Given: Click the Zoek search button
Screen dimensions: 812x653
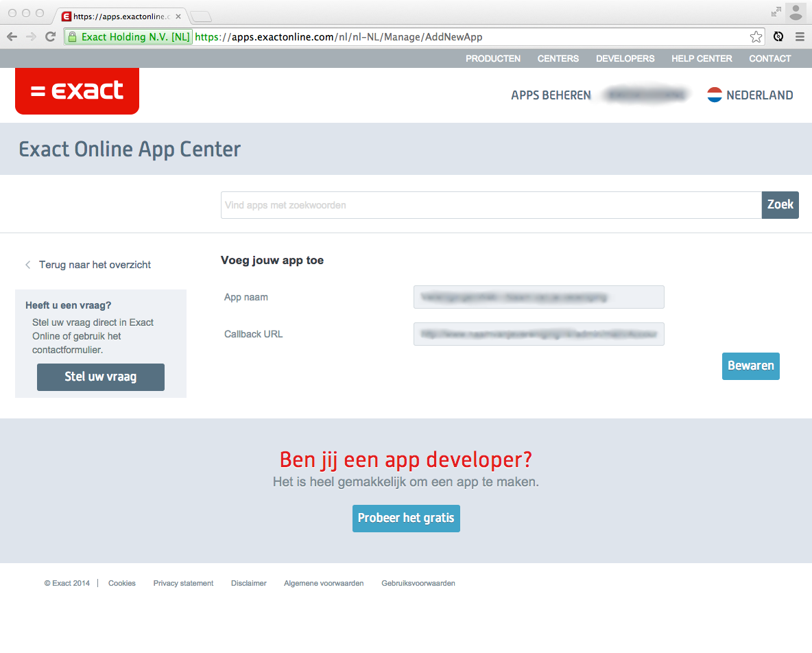Looking at the screenshot, I should [780, 205].
